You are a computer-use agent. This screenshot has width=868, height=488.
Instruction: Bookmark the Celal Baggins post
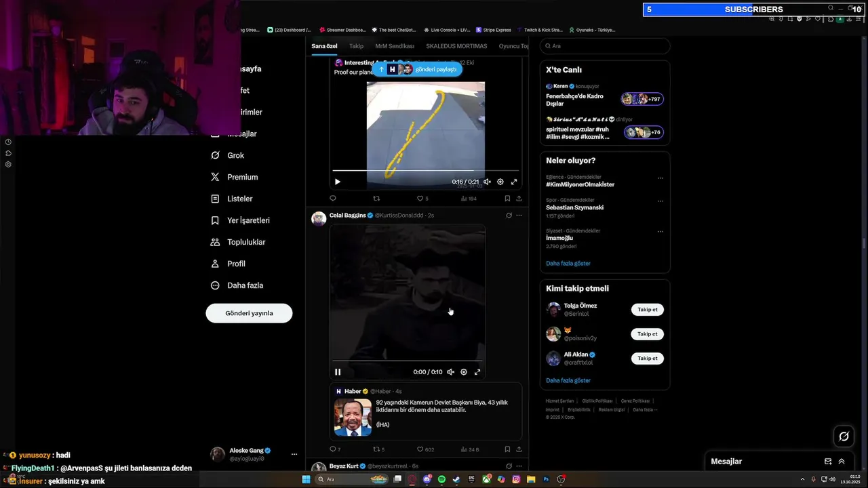pos(507,449)
